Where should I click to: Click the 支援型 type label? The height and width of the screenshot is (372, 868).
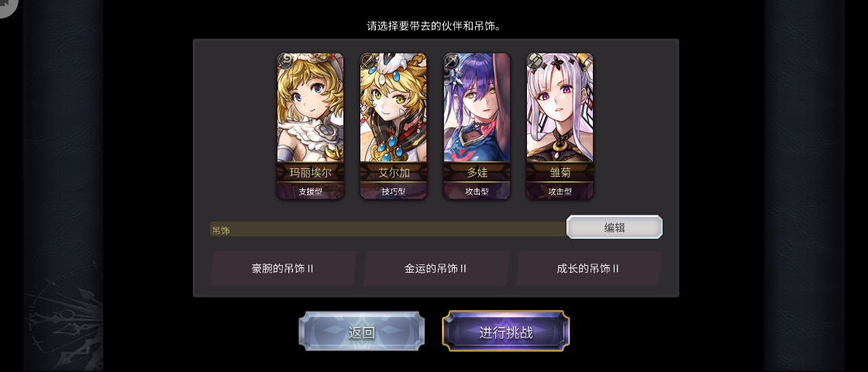[x=310, y=192]
